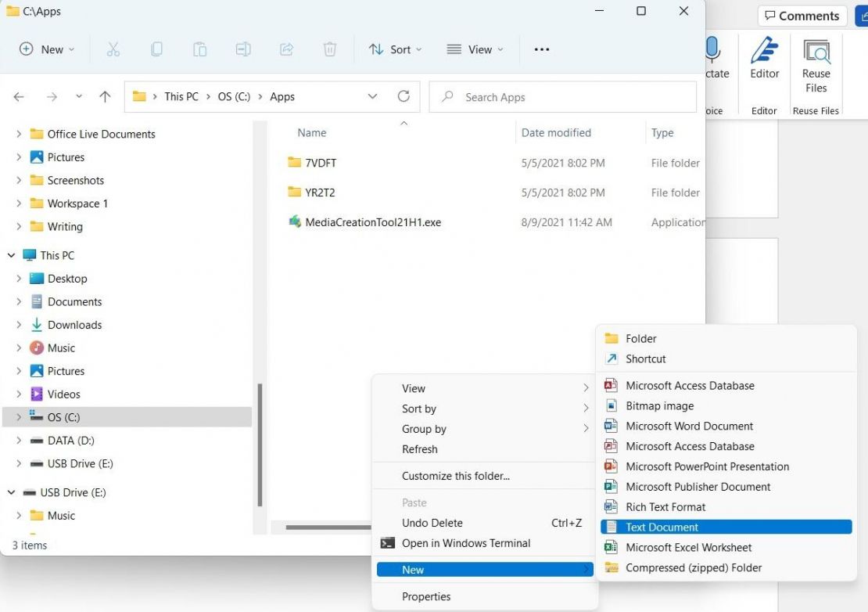The height and width of the screenshot is (612, 868).
Task: Expand the Documents tree node
Action: [x=19, y=301]
